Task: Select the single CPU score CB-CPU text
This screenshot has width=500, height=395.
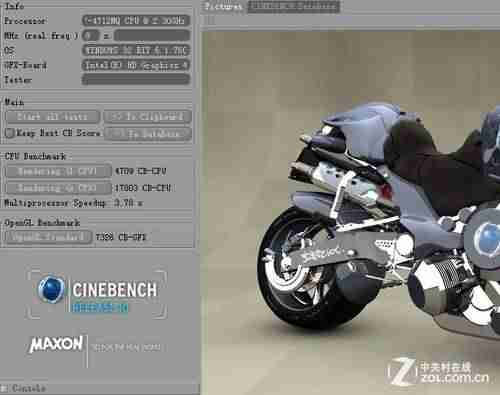Action: coord(140,171)
